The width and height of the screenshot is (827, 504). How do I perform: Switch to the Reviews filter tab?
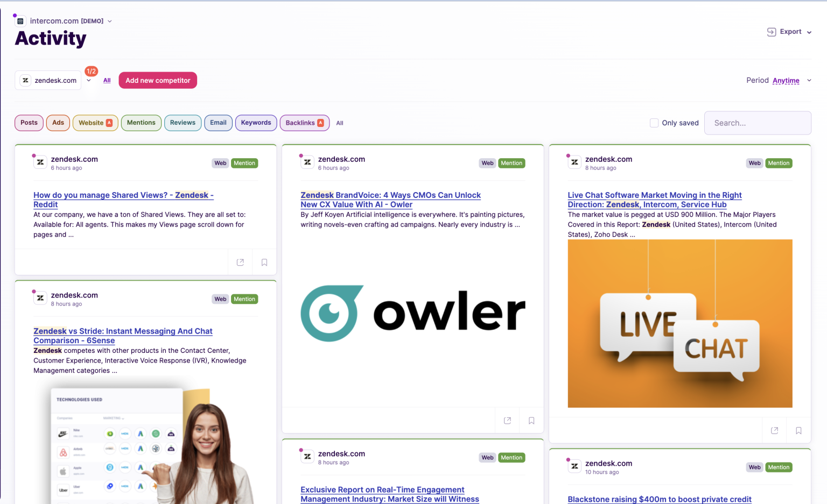coord(183,123)
